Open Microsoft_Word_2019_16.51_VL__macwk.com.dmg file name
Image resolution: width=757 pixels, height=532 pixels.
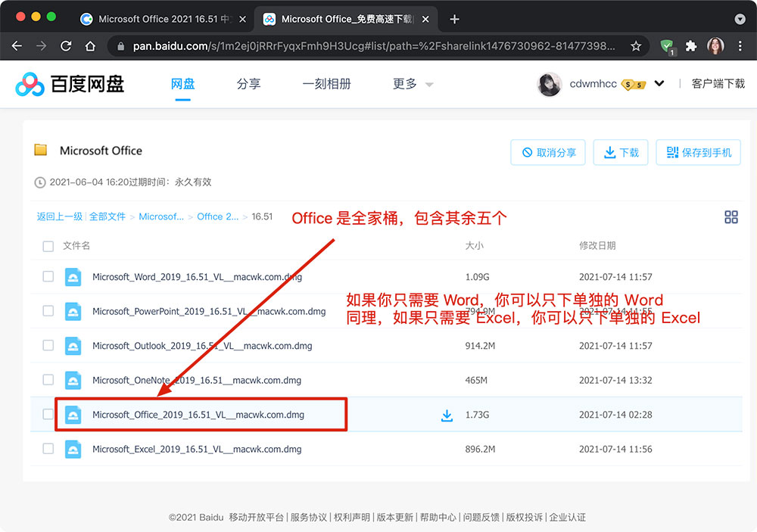tap(197, 277)
